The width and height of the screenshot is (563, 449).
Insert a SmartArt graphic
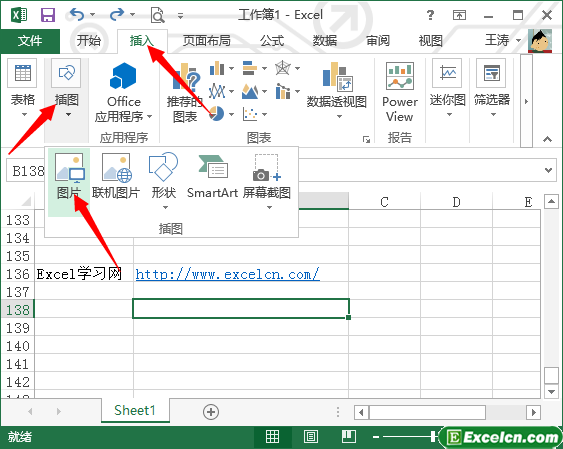point(213,177)
